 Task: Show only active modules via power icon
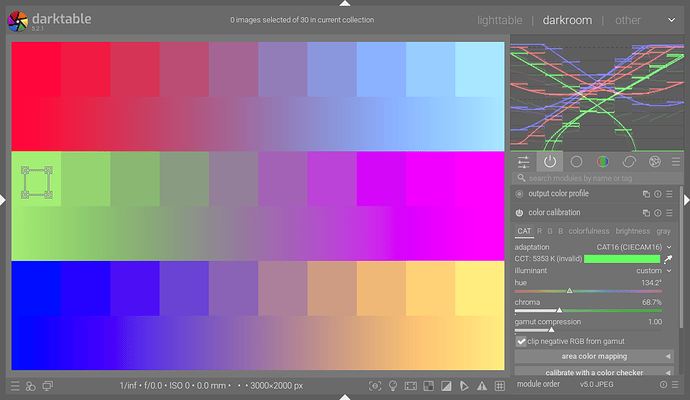[549, 161]
